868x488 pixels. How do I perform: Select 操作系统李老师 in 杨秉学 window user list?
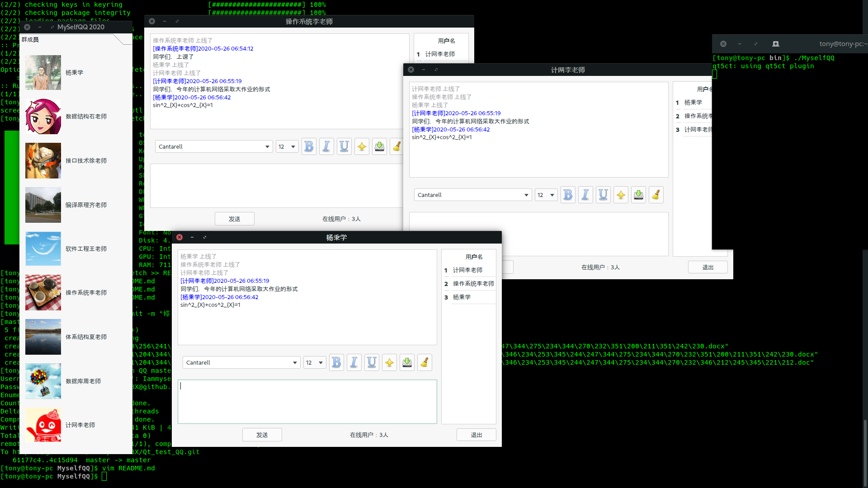point(473,284)
